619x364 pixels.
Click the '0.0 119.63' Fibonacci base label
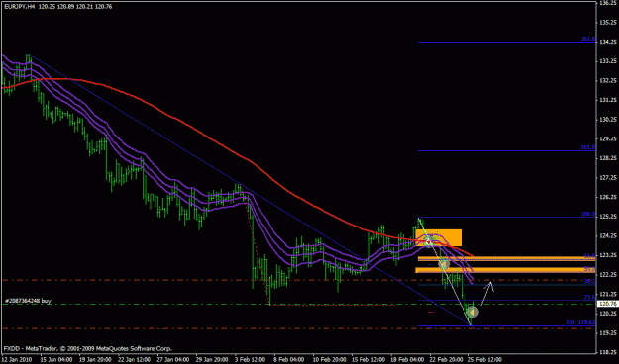[x=580, y=322]
